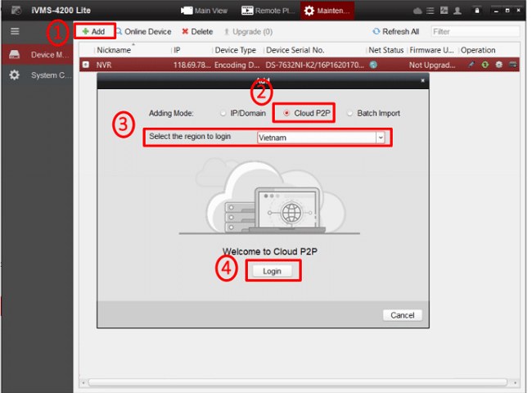Select the IP/Domain adding mode

[223, 113]
